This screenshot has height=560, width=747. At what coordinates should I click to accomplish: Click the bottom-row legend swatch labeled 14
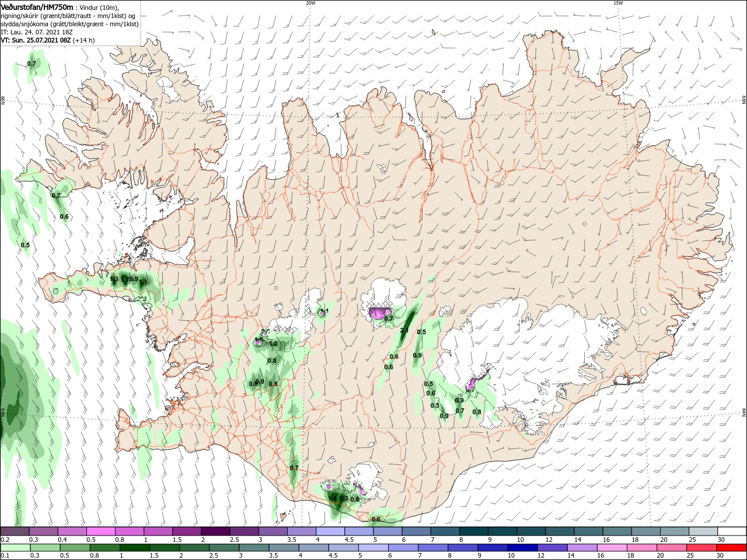(x=582, y=548)
